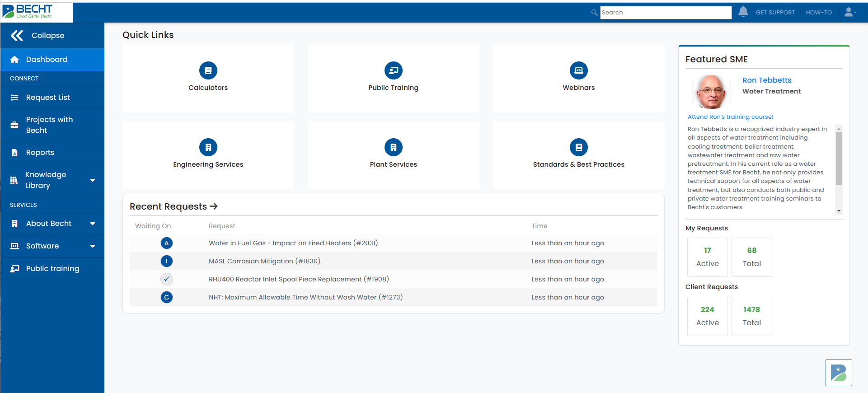Open the Public Training quick link icon
This screenshot has height=393, width=868.
393,70
